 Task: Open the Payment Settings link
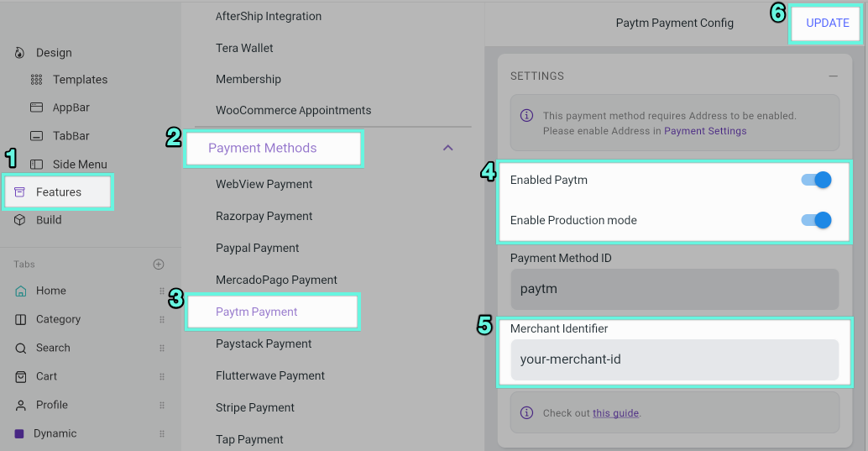pyautogui.click(x=705, y=131)
